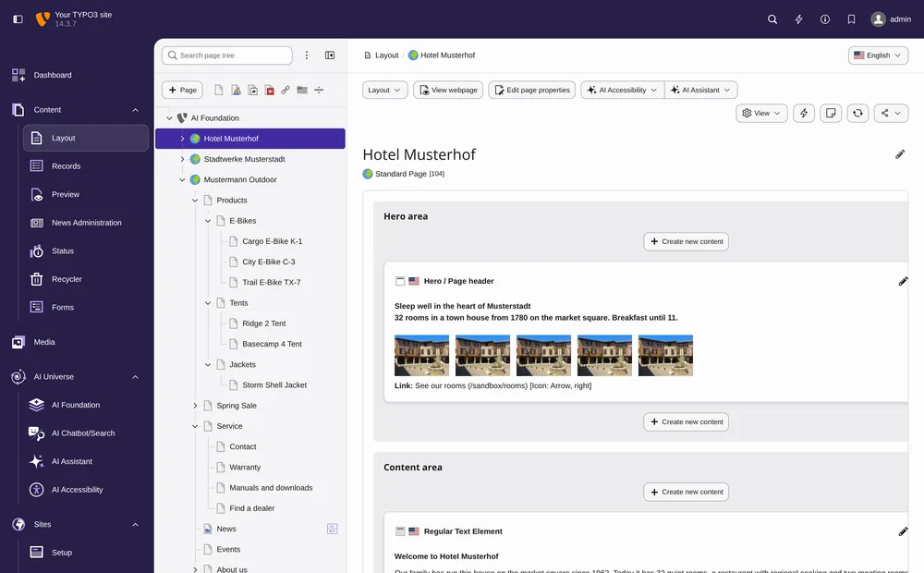Image resolution: width=924 pixels, height=573 pixels.
Task: Open the bookmarks icon in top bar
Action: coord(851,19)
